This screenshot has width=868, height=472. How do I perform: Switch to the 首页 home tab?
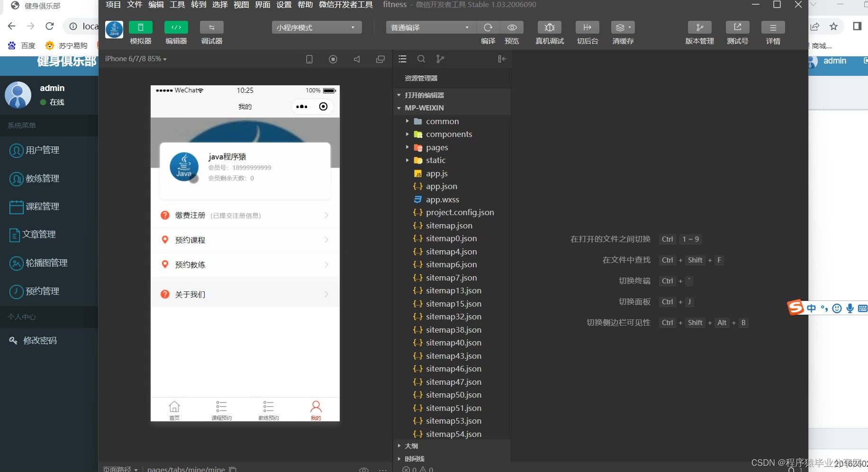point(174,410)
